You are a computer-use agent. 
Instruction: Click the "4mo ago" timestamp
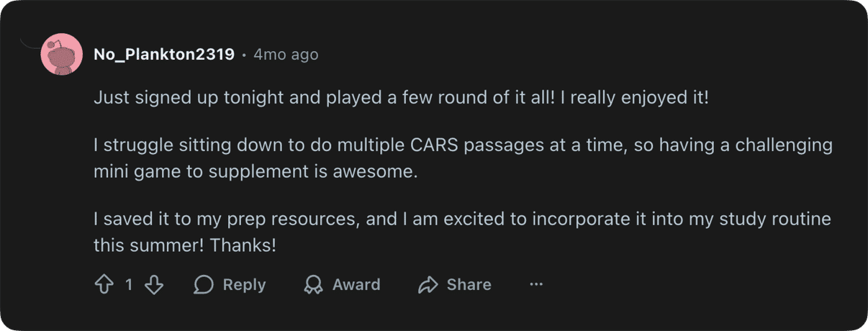pyautogui.click(x=286, y=55)
